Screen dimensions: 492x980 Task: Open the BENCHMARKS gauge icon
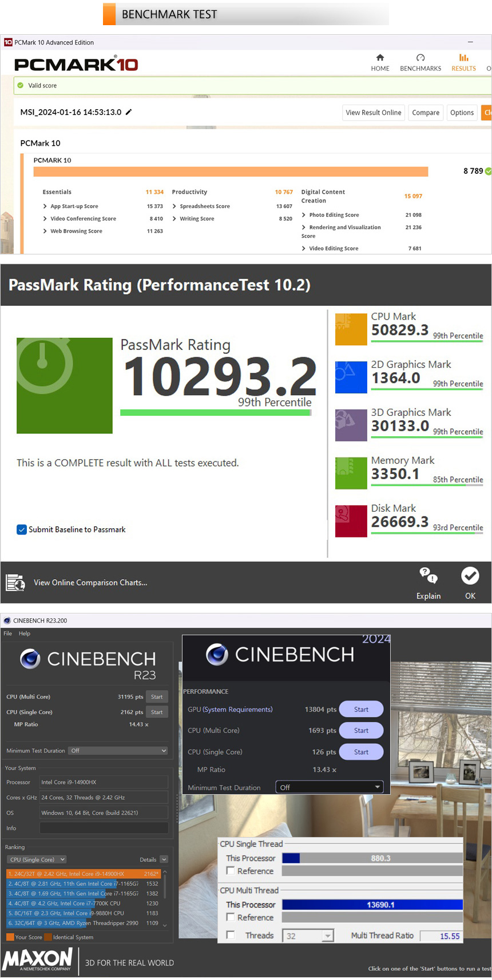coord(420,58)
